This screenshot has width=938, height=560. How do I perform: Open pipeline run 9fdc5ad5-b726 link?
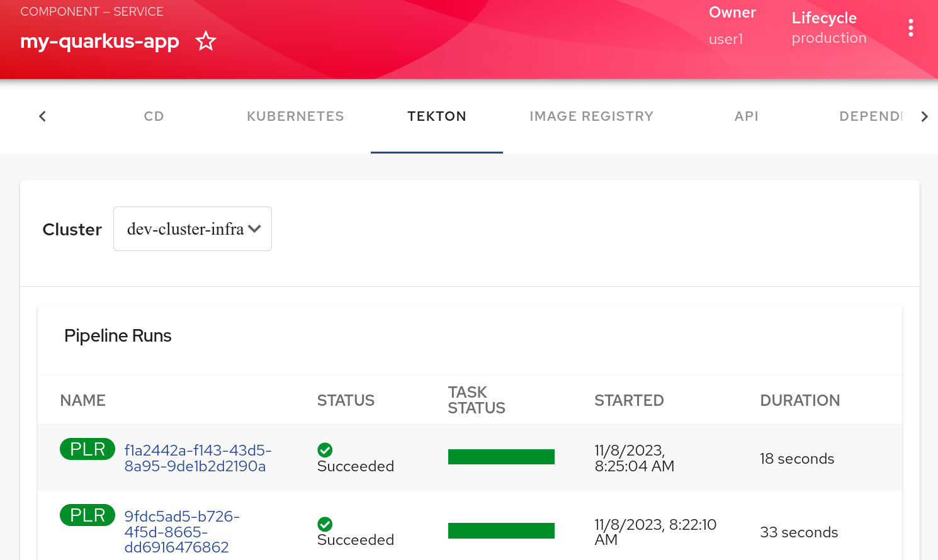[x=182, y=532]
